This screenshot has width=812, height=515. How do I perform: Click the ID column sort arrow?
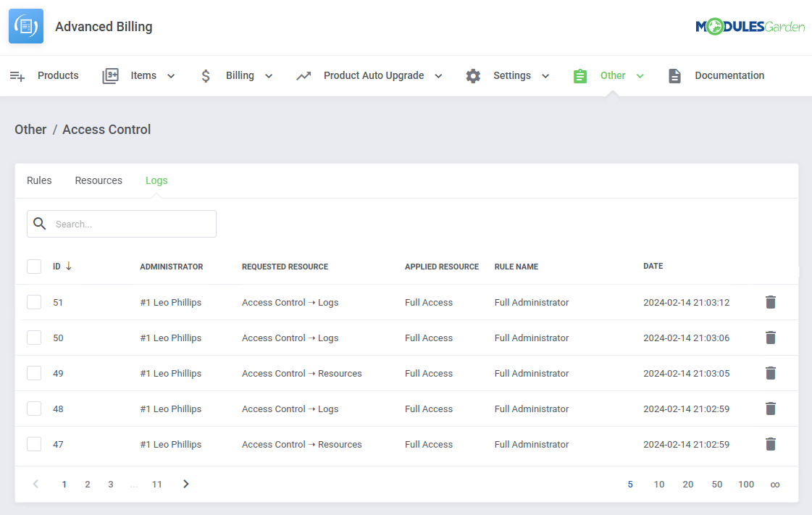pos(68,266)
